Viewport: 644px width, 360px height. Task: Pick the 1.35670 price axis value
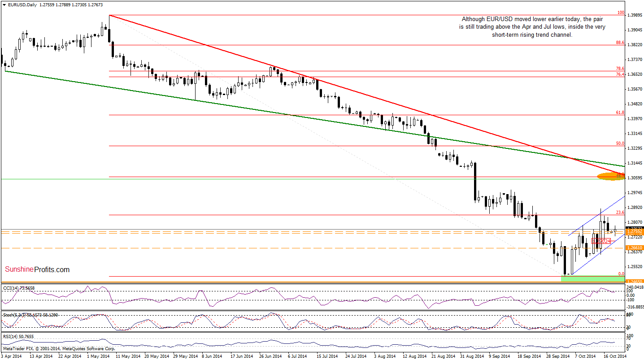click(x=634, y=90)
